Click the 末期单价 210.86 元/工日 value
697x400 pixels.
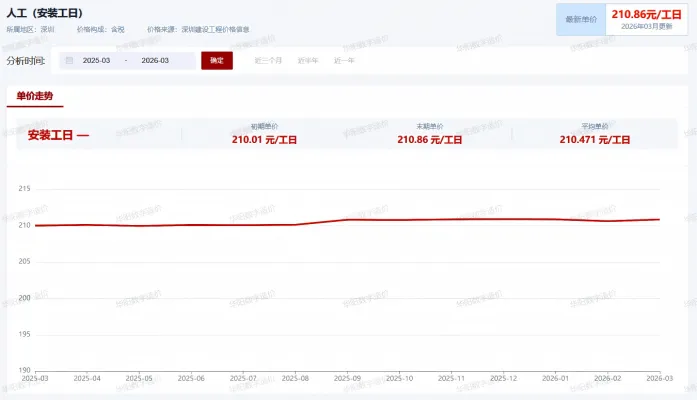tap(429, 140)
